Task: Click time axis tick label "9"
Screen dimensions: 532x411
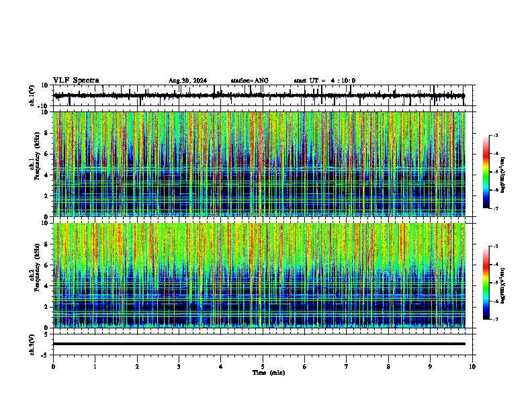Action: coord(430,367)
